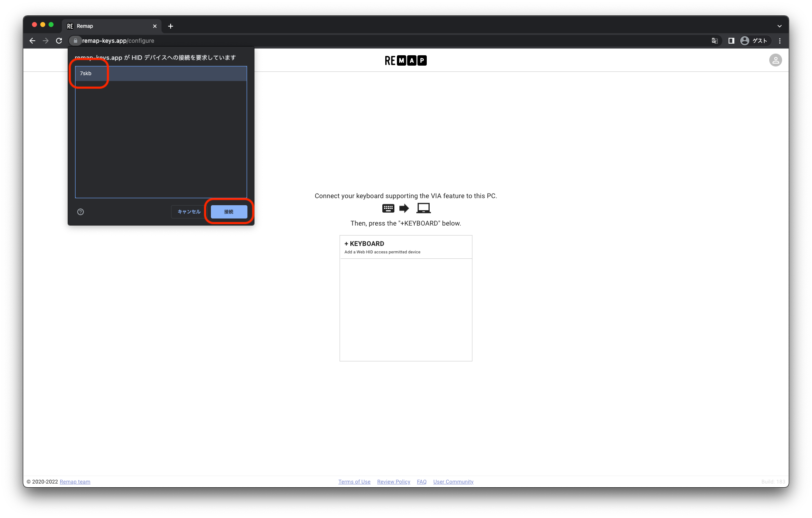Expand the tab search chevron

[x=779, y=26]
